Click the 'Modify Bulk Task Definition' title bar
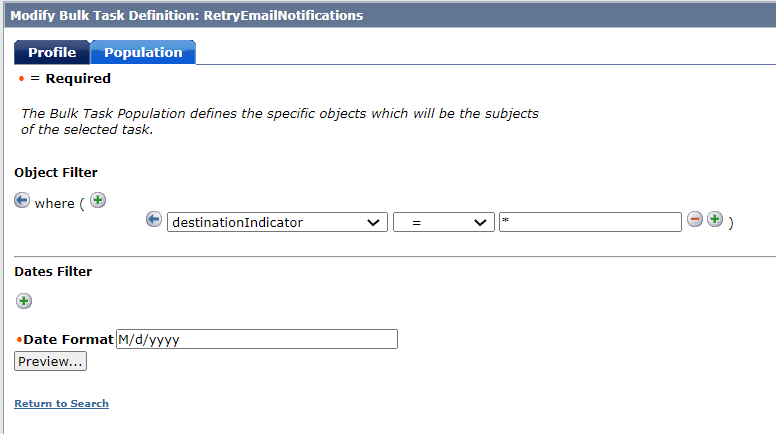 click(390, 15)
